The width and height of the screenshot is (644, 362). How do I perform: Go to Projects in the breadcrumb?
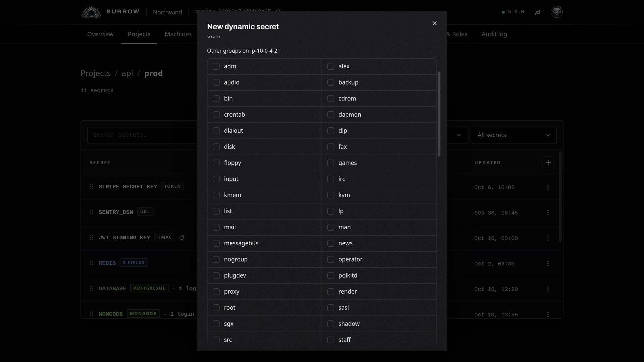pyautogui.click(x=96, y=73)
